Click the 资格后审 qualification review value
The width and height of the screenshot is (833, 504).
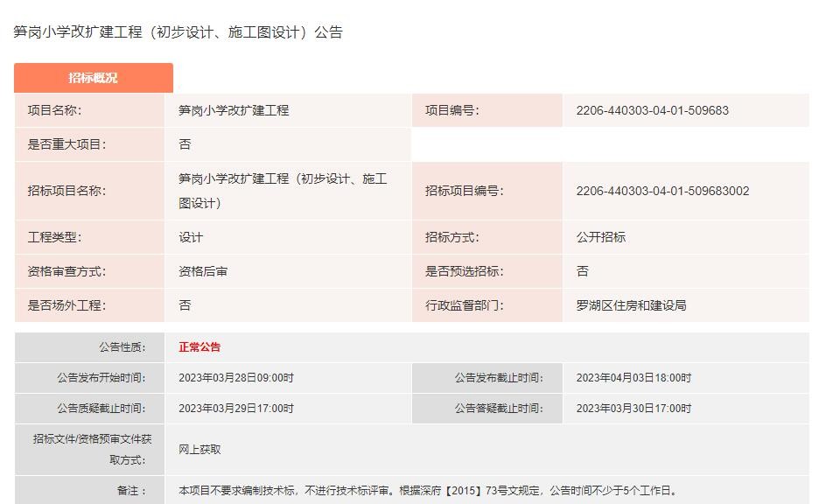tap(203, 271)
